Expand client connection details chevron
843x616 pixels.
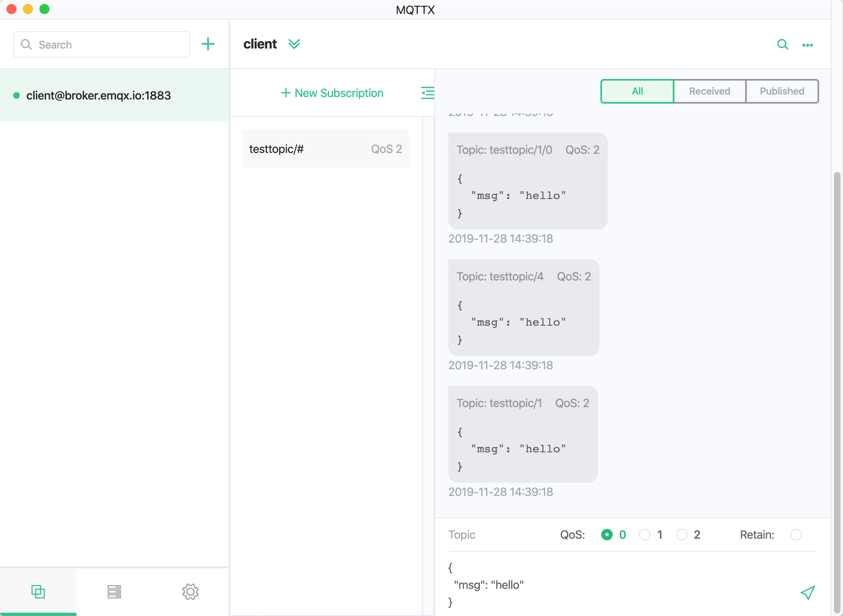294,44
